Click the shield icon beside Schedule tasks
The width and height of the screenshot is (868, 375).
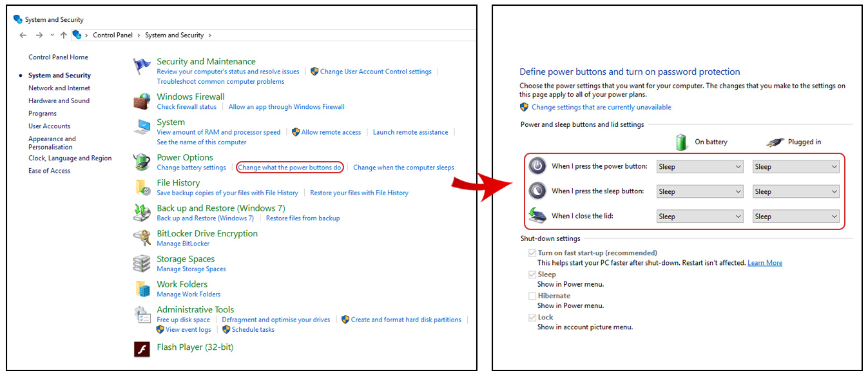[x=226, y=329]
